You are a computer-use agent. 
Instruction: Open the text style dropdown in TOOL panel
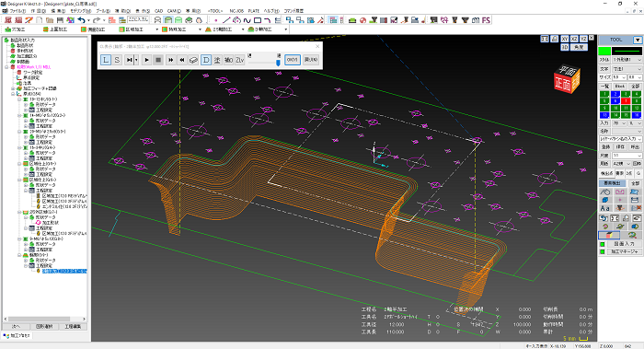[627, 69]
